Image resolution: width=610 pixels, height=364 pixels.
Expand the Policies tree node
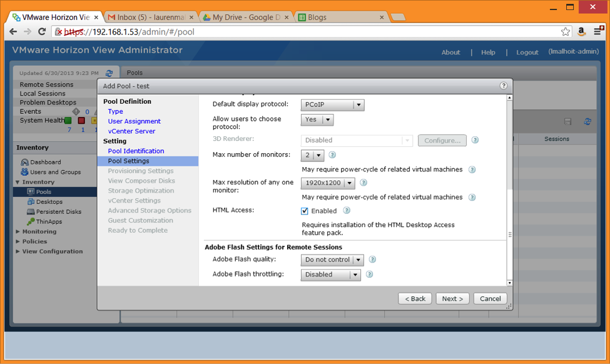tap(18, 241)
